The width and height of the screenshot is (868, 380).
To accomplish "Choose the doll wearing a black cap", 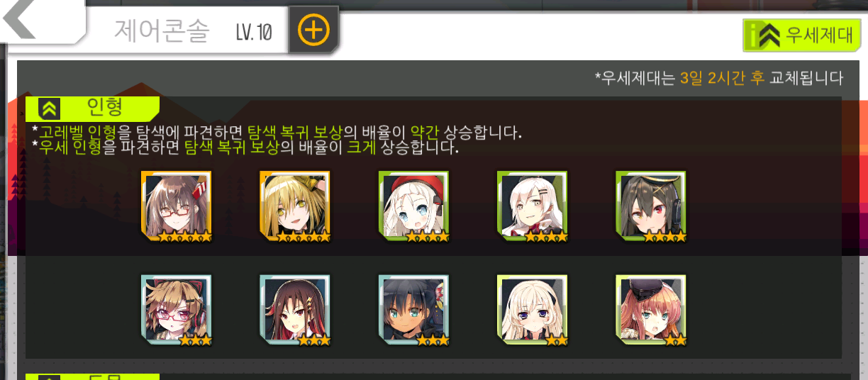I will pos(650,310).
